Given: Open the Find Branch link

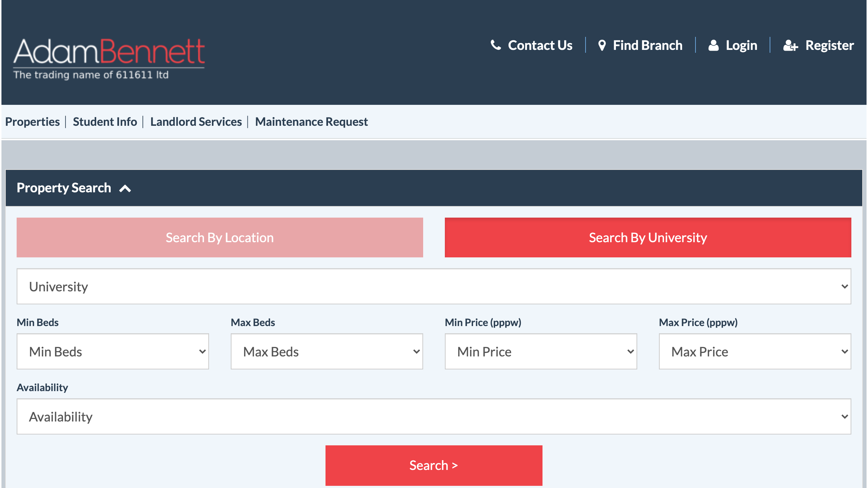Looking at the screenshot, I should pyautogui.click(x=647, y=45).
